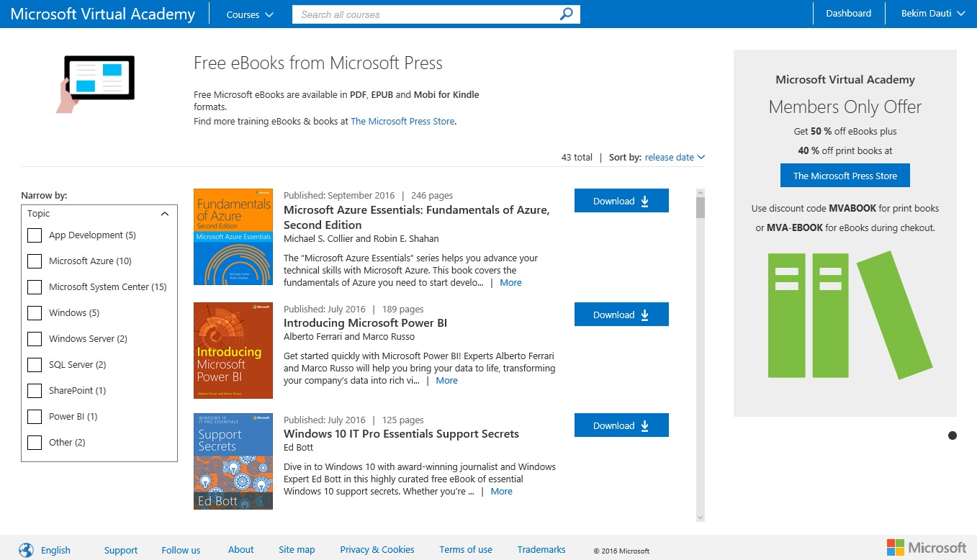977x560 pixels.
Task: Open Privacy & Cookies footer link
Action: pyautogui.click(x=377, y=550)
